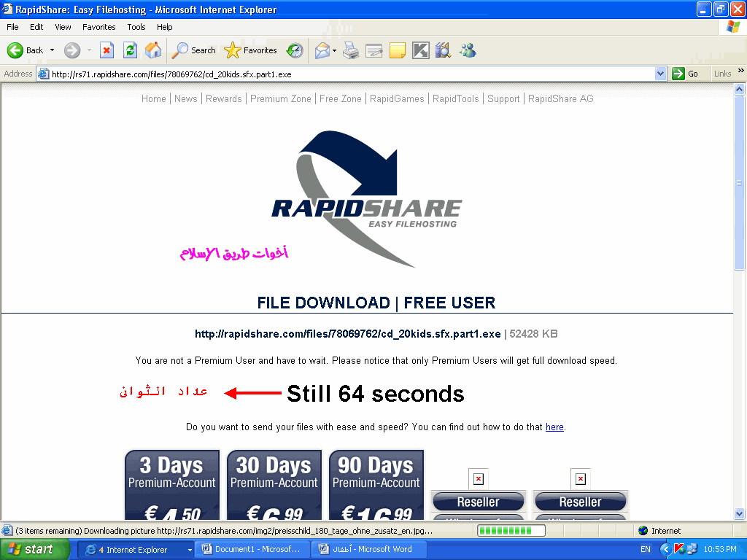Open the History toolbar icon

(295, 50)
